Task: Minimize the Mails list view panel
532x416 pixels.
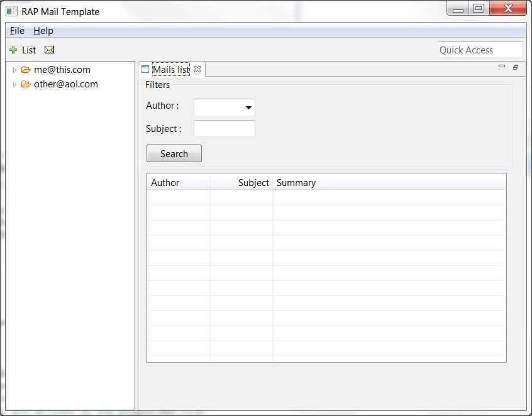Action: click(501, 67)
